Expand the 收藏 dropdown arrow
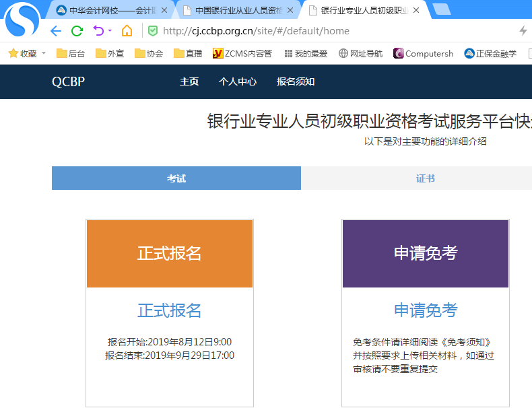Screen dimensions: 532x408 (44, 53)
